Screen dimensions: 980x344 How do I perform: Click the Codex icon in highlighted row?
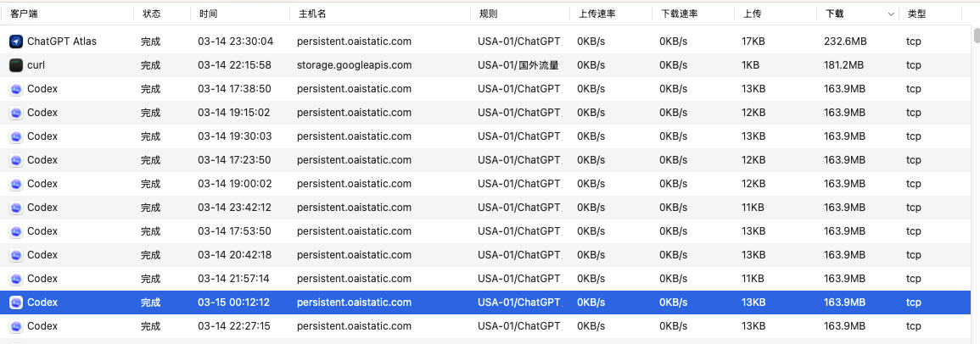pos(16,302)
